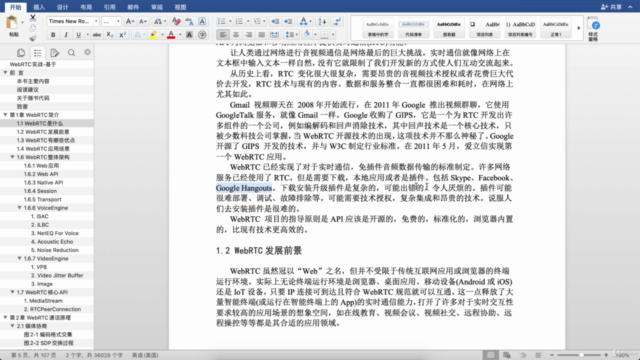Viewport: 640px width, 360px height.
Task: Click the red font color button
Action: (171, 35)
